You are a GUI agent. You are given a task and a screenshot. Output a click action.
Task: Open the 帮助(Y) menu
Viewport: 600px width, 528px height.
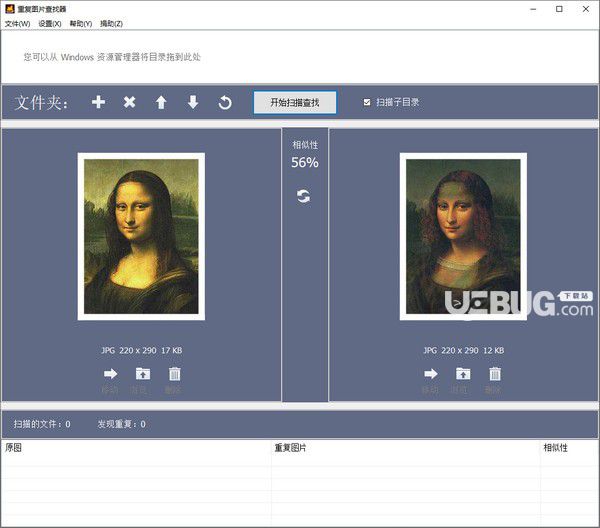(81, 24)
